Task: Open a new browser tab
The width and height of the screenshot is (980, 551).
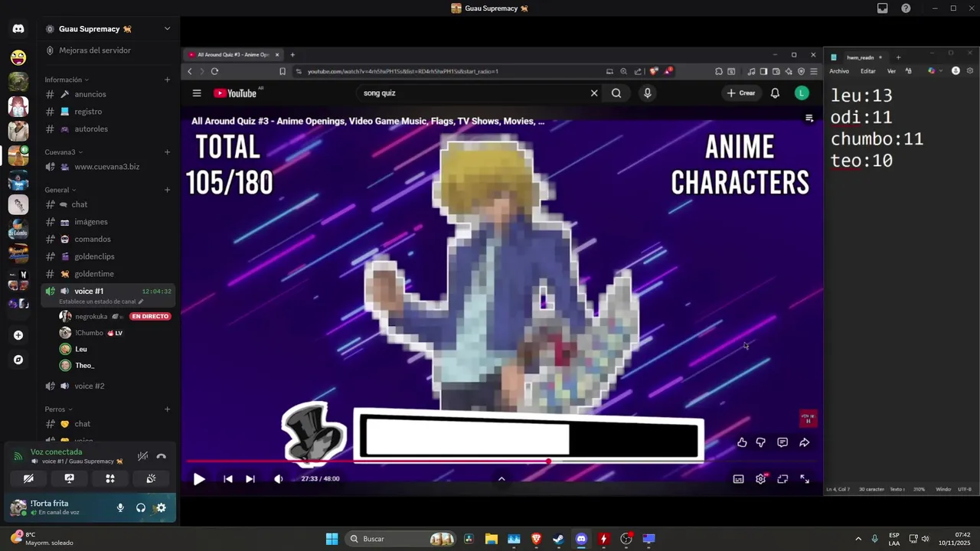Action: pos(292,54)
